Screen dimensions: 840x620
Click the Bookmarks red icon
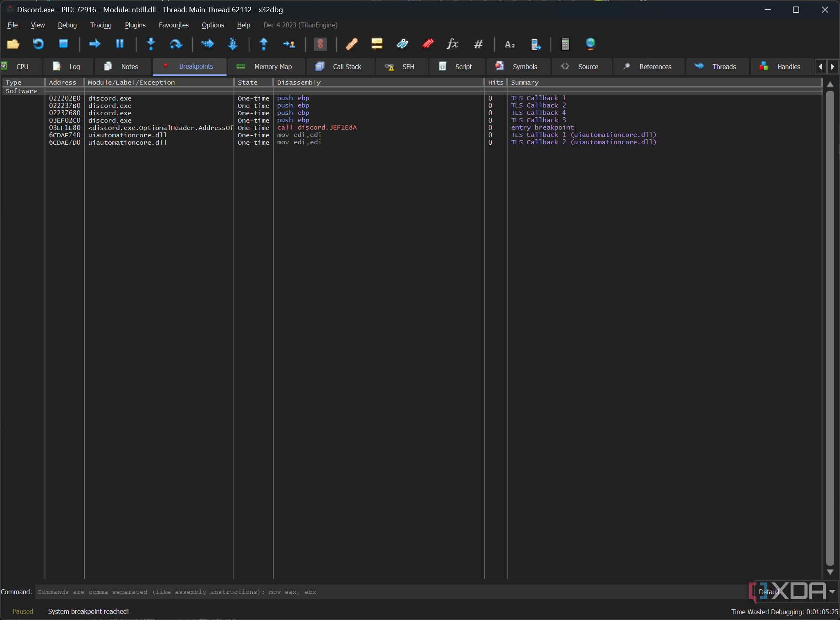(428, 44)
